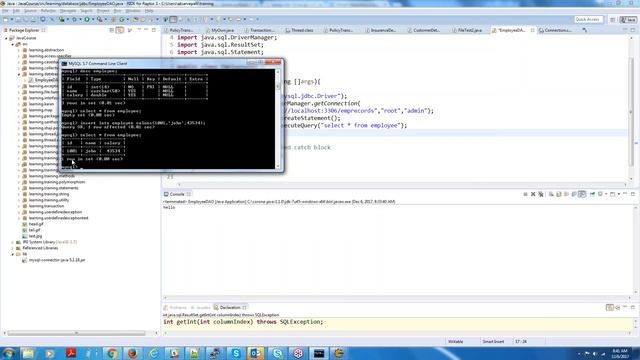
Task: Collapse the lib folder node
Action: coord(13,254)
